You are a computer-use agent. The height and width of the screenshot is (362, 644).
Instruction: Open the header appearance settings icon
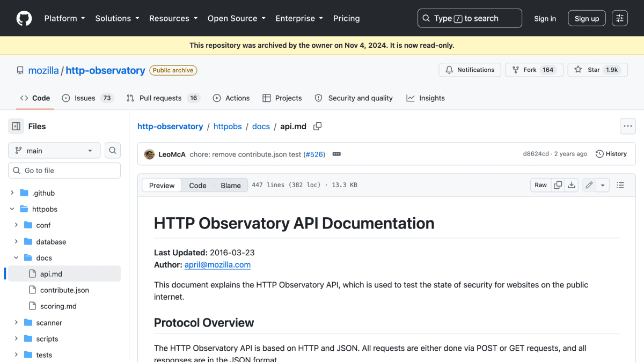pyautogui.click(x=620, y=18)
